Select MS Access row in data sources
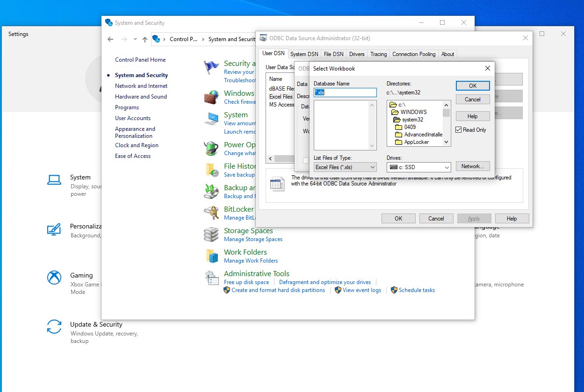Viewport: 584px width, 392px height. coord(281,105)
